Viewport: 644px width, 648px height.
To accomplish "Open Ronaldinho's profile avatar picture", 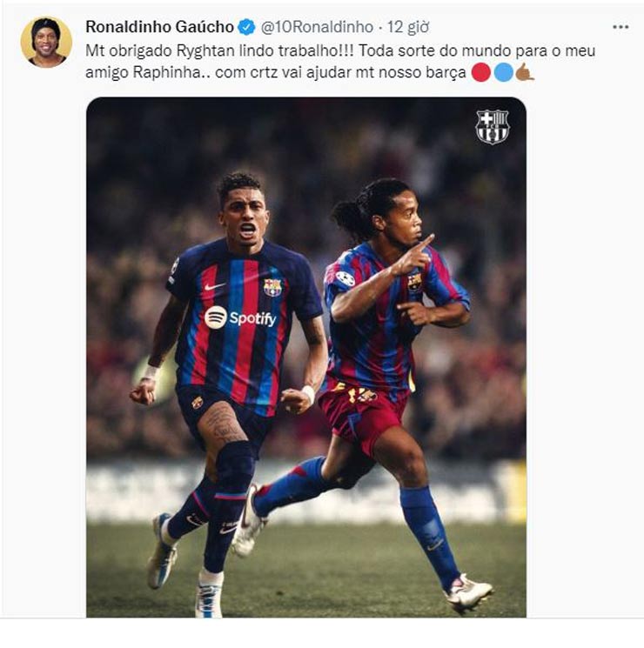I will [46, 42].
